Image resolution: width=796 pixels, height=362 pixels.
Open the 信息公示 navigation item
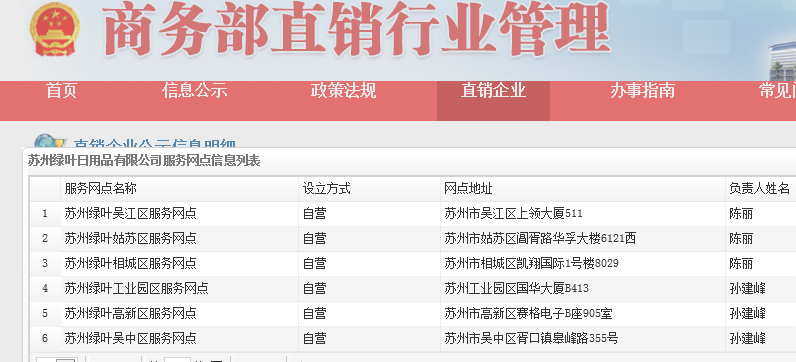[194, 91]
